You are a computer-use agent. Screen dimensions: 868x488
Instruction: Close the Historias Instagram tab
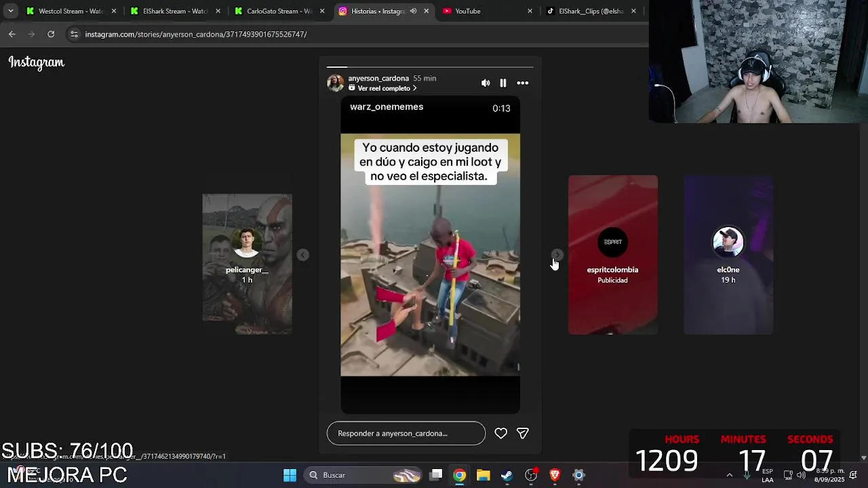pos(427,11)
